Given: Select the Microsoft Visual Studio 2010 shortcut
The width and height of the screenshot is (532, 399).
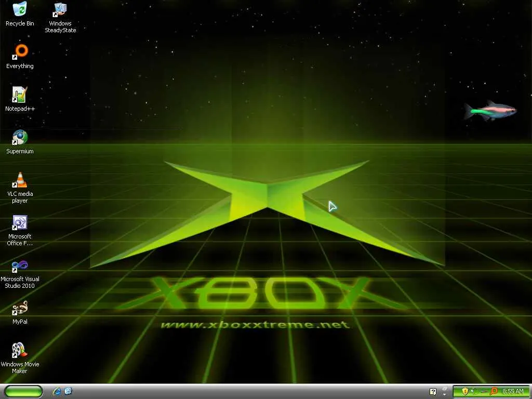Looking at the screenshot, I should (20, 273).
